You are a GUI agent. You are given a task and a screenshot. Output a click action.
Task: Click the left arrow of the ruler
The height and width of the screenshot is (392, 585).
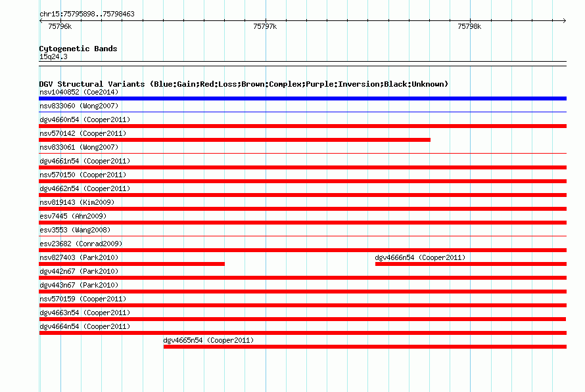tap(41, 20)
